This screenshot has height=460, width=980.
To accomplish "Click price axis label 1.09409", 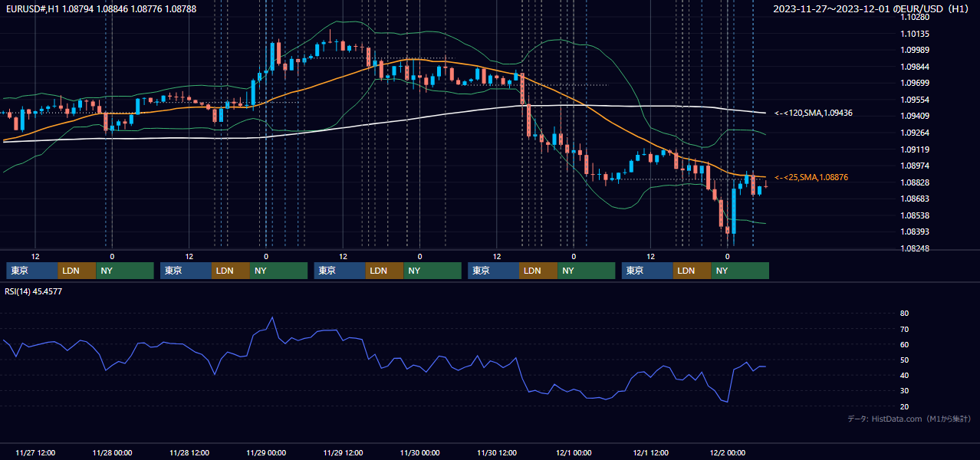I will click(x=914, y=116).
